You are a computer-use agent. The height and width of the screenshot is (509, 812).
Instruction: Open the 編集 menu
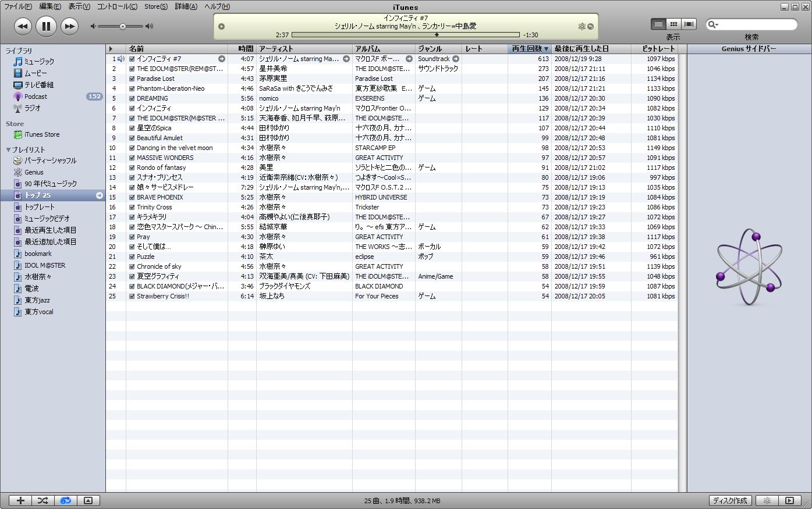coord(50,6)
